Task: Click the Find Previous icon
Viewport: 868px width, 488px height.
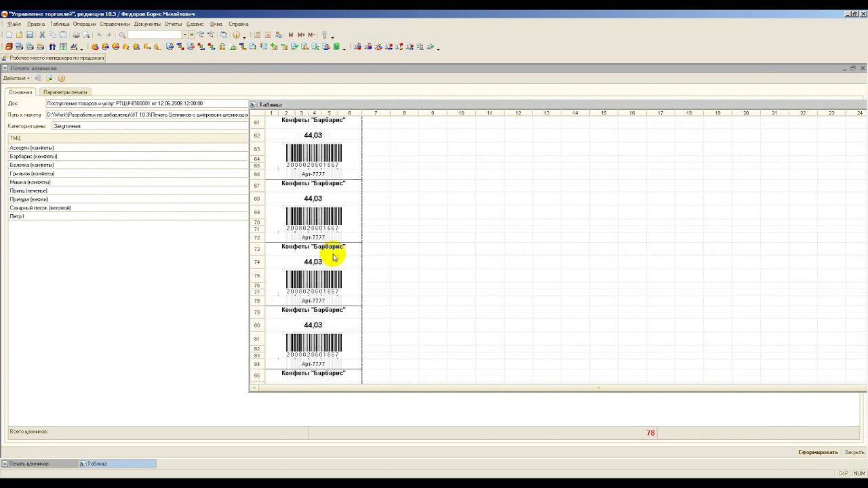Action: pos(211,35)
